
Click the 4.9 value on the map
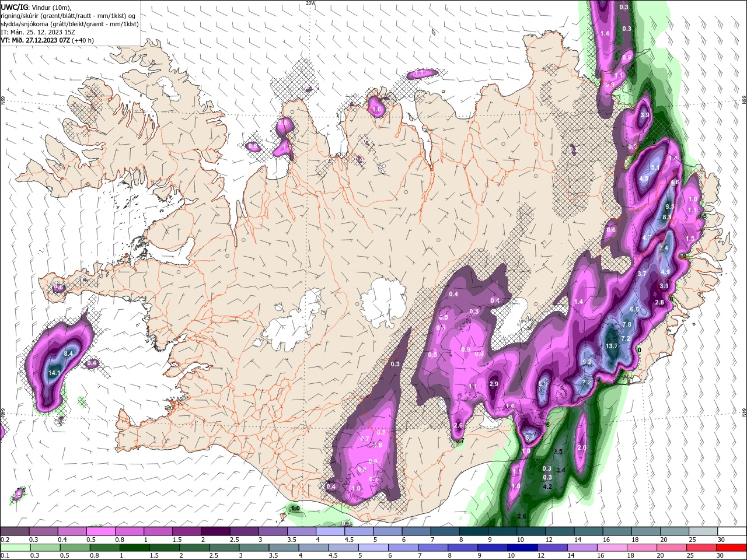pyautogui.click(x=665, y=272)
